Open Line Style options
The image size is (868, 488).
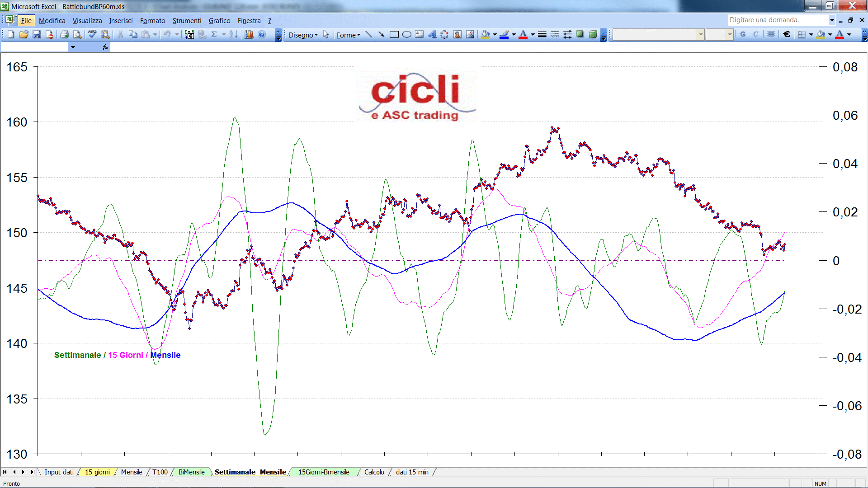click(x=542, y=34)
